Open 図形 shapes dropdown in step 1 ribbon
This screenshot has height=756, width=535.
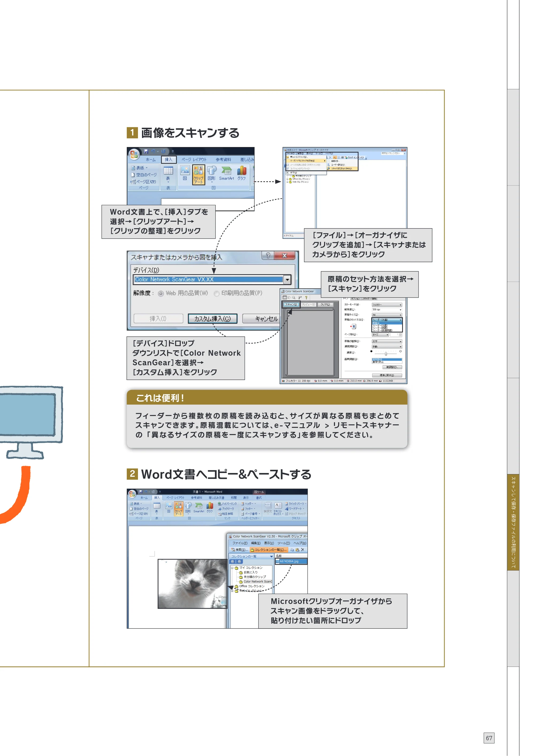click(x=211, y=174)
